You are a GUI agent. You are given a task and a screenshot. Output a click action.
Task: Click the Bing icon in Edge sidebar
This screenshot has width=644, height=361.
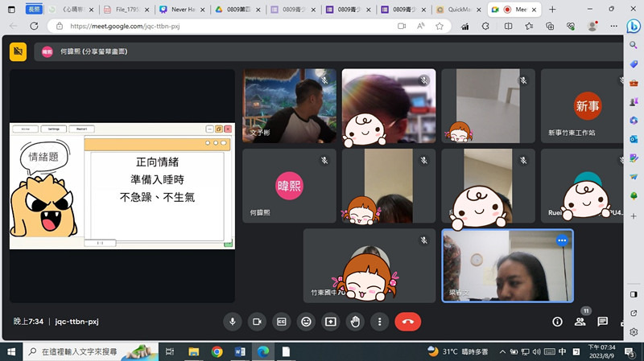(634, 26)
